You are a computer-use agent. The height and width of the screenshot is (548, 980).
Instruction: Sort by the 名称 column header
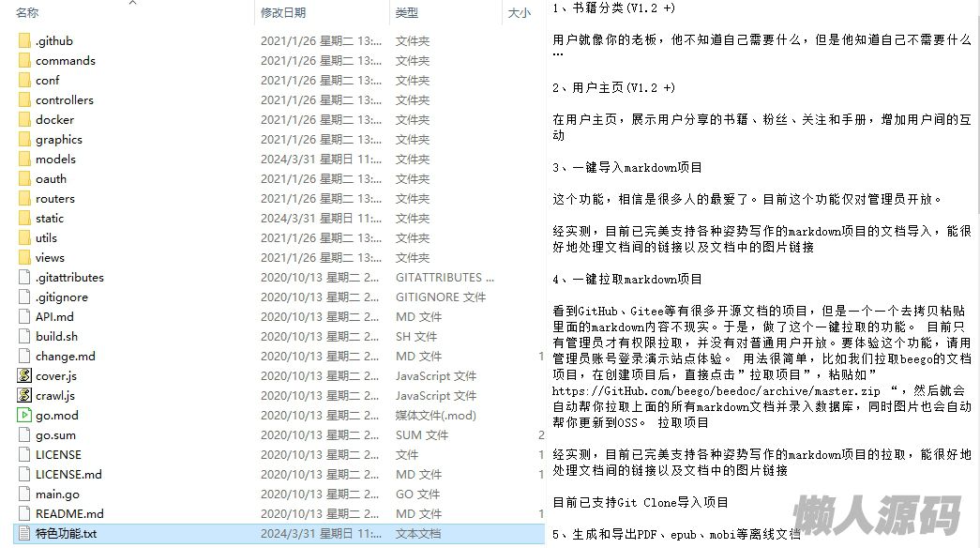pyautogui.click(x=27, y=12)
